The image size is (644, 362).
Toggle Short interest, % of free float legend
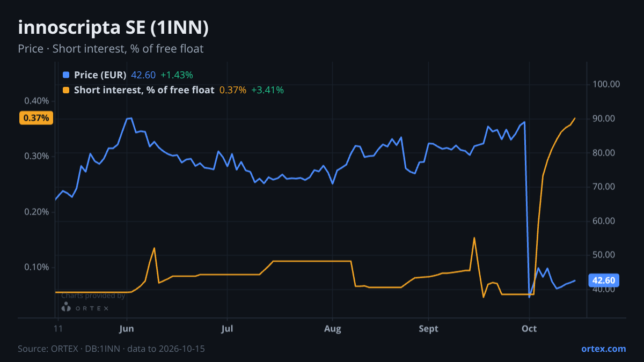[x=173, y=90]
